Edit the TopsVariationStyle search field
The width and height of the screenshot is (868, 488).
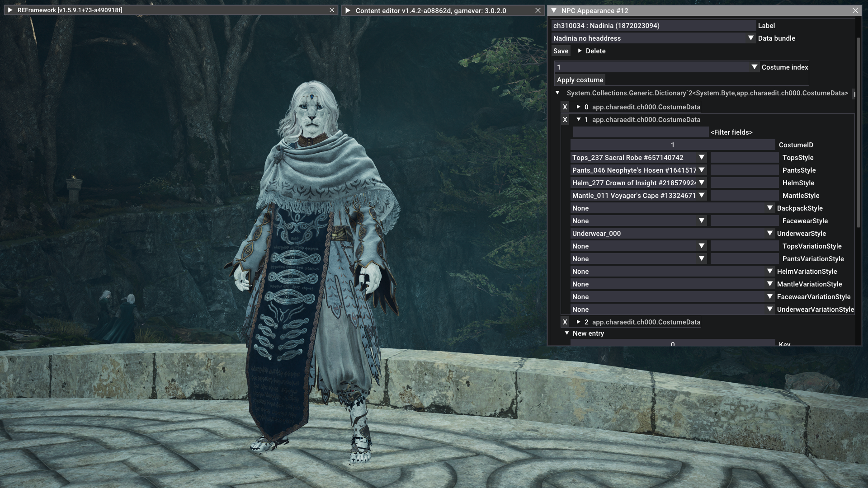coord(745,246)
